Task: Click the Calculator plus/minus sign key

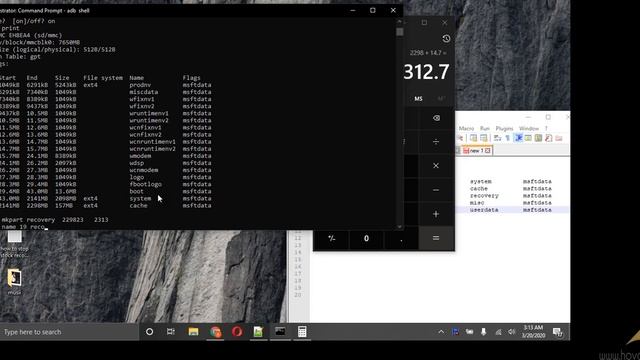Action: pyautogui.click(x=331, y=238)
